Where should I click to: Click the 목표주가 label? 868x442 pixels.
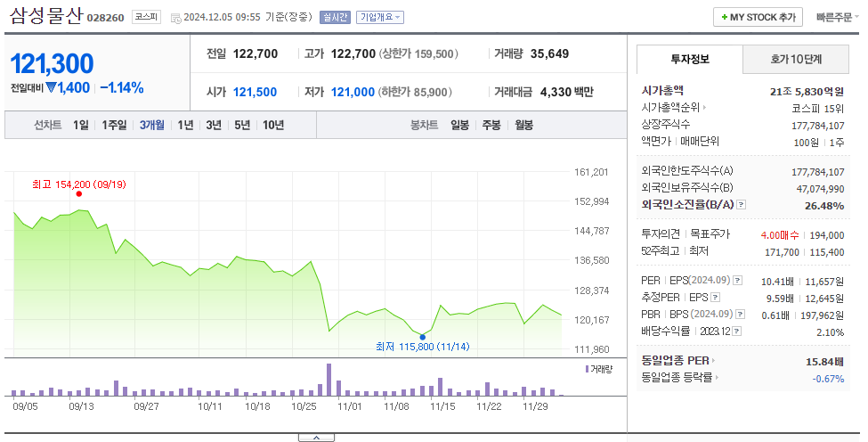point(710,234)
